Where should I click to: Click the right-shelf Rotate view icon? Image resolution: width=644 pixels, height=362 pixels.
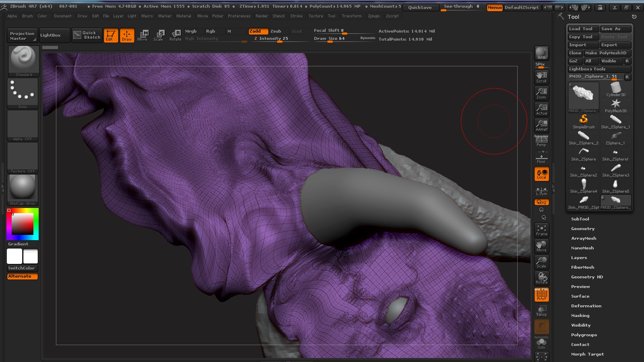point(541,278)
